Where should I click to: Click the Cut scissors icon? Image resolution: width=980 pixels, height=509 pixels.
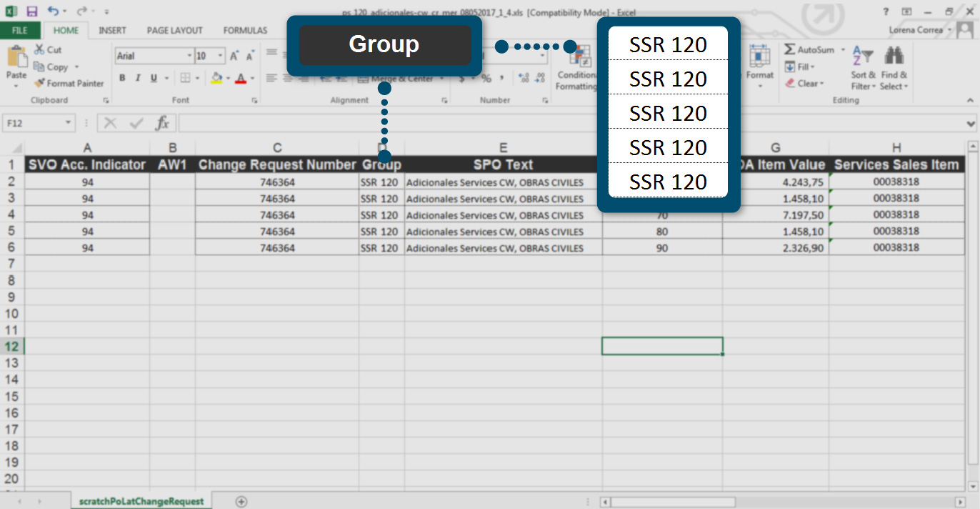point(39,49)
